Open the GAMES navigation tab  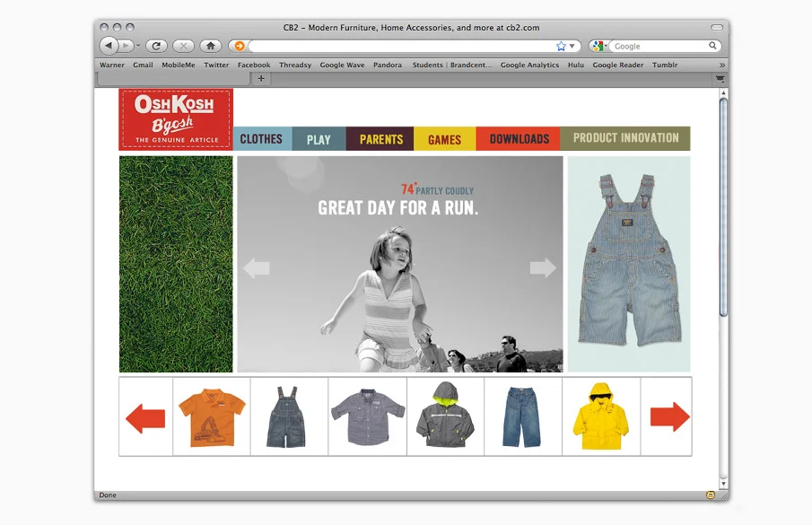coord(444,139)
